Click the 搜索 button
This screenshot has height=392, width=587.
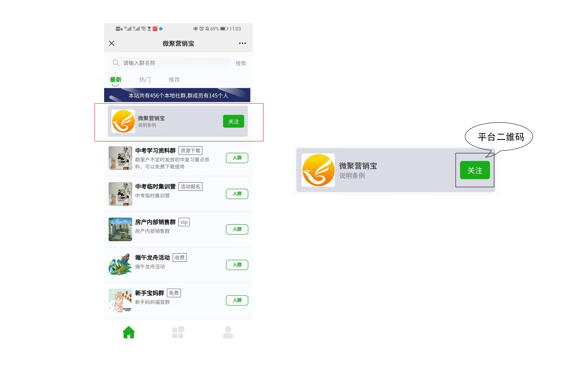(x=241, y=63)
